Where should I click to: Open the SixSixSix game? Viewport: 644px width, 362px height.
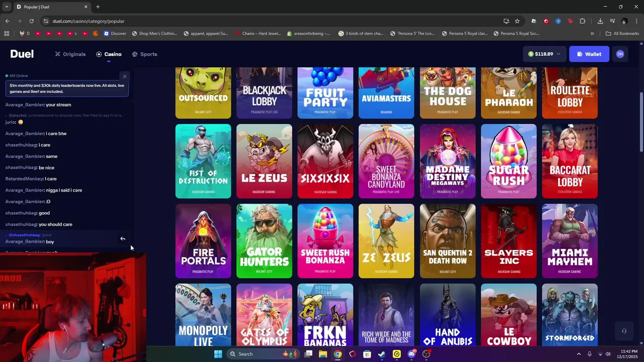point(326,161)
